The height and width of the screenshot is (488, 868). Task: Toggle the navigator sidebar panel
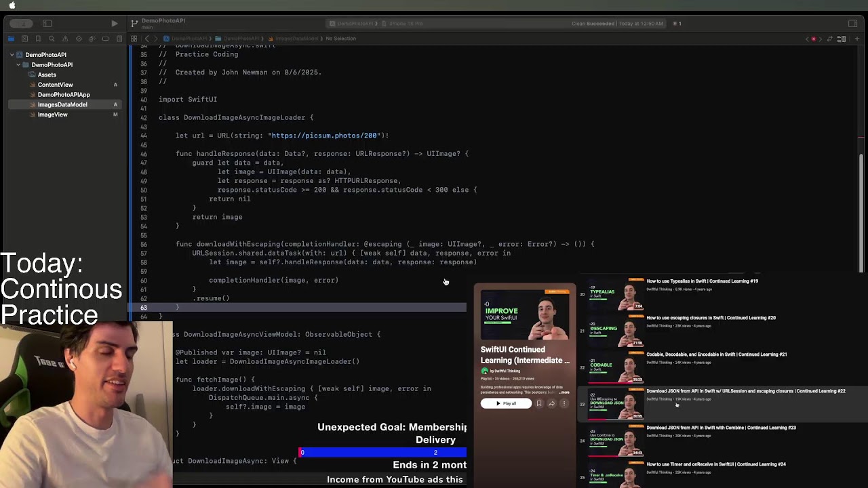point(47,23)
